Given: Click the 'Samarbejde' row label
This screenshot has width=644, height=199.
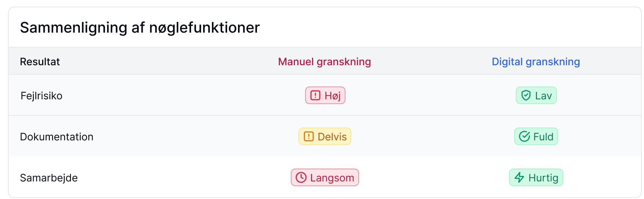Looking at the screenshot, I should tap(49, 178).
